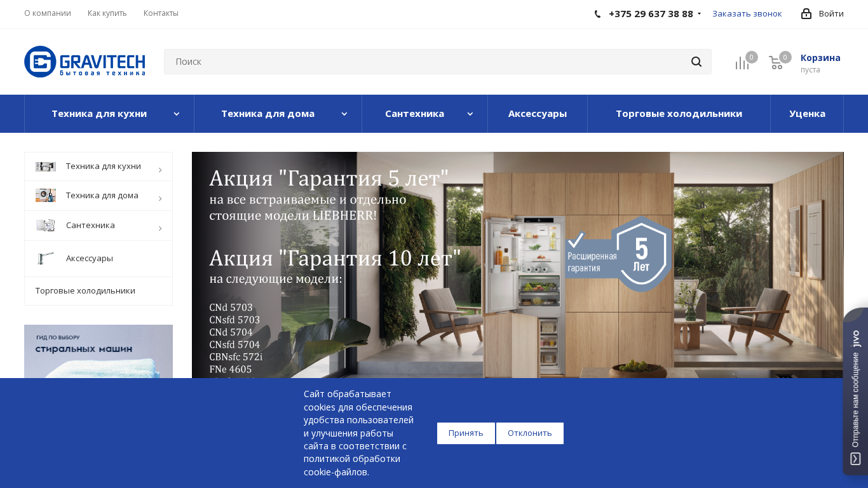
Task: Open the Как купить link
Action: pyautogui.click(x=107, y=13)
